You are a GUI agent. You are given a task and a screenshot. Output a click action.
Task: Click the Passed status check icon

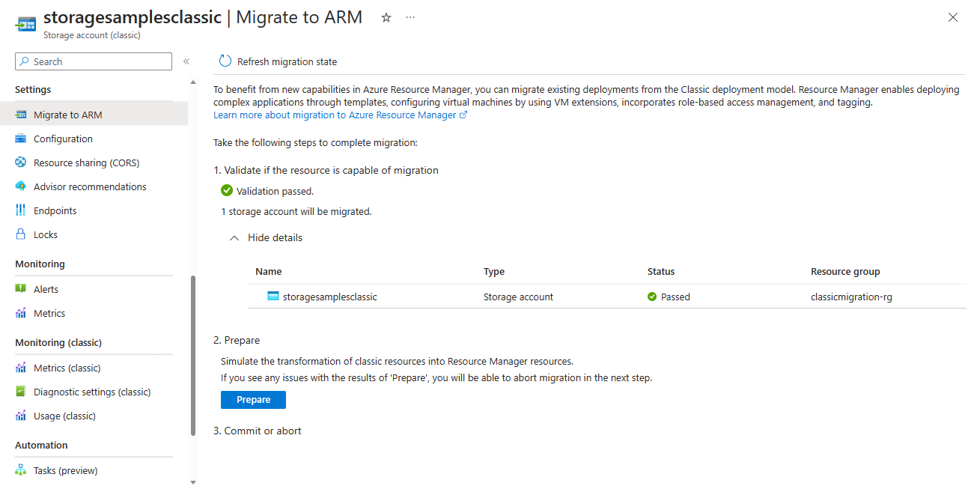652,297
